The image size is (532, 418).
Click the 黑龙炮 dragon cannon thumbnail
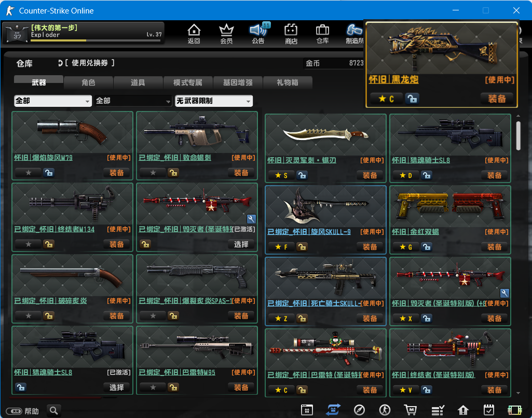(x=442, y=48)
